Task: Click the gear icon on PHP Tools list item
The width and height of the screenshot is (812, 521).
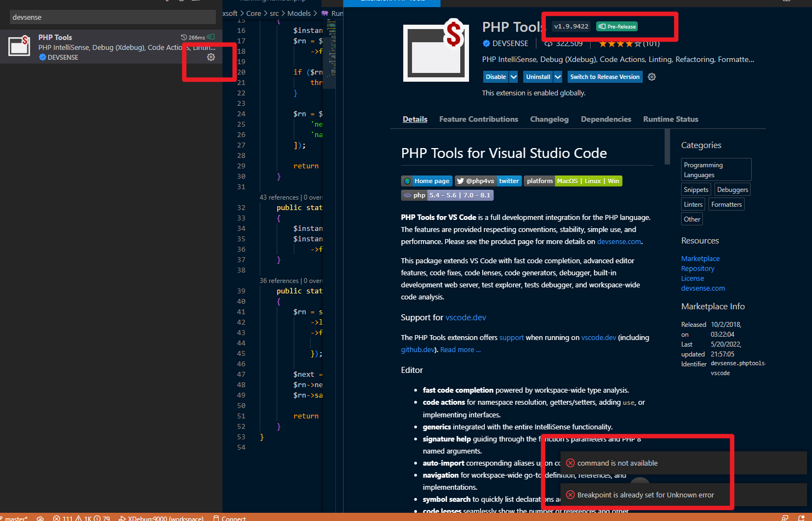Action: tap(211, 57)
